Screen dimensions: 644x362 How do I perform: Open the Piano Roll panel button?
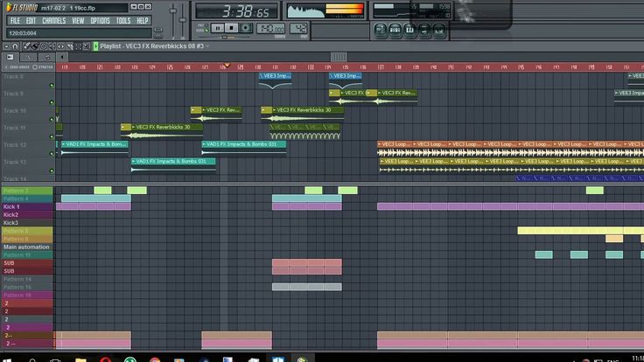click(409, 31)
